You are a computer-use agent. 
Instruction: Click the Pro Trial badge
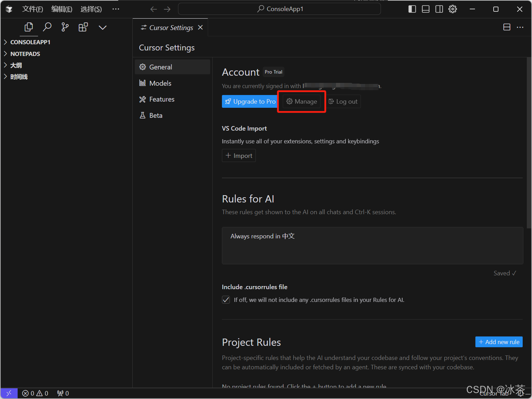[273, 72]
